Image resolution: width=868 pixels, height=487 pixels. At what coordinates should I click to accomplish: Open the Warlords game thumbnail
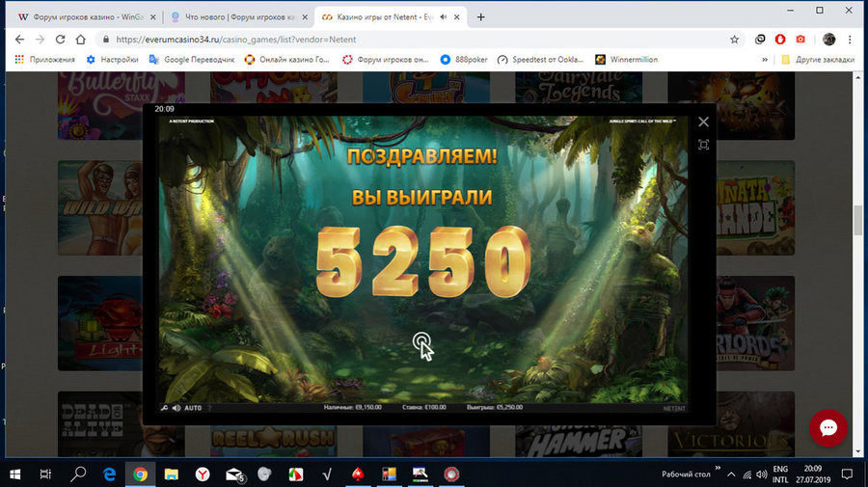[x=755, y=323]
